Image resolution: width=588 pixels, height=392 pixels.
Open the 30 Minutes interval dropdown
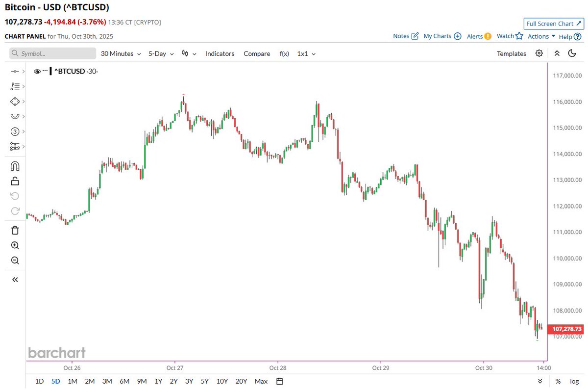point(118,53)
